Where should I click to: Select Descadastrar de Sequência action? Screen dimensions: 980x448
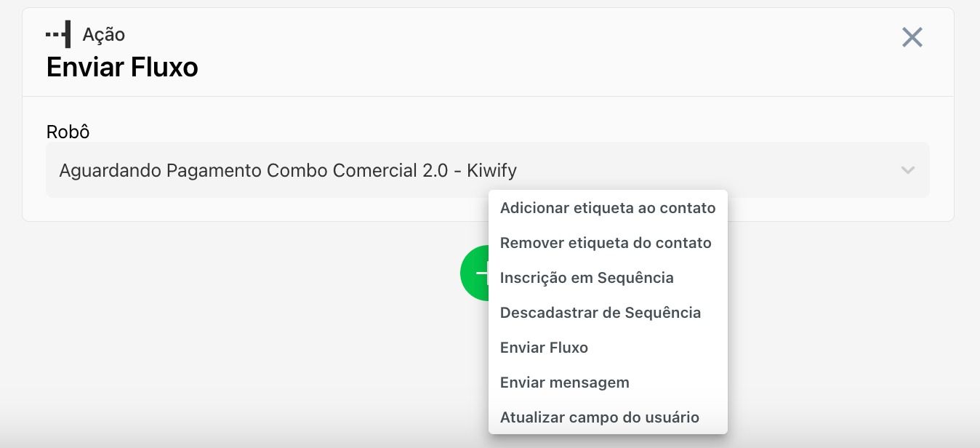click(601, 313)
